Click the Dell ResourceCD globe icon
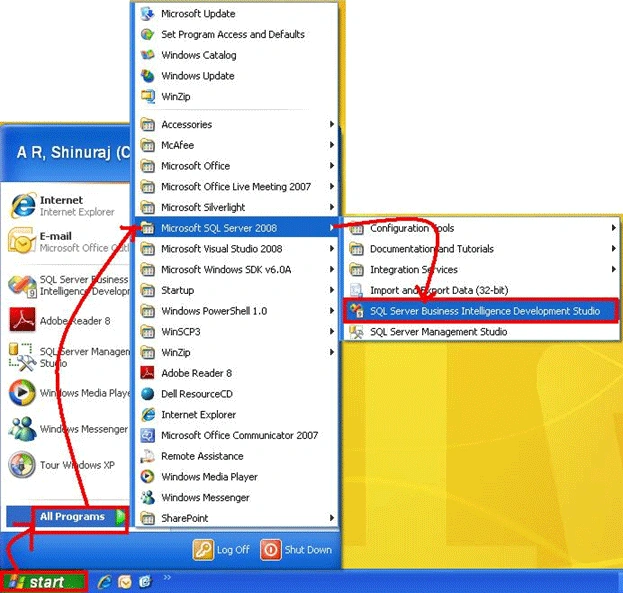 [147, 393]
